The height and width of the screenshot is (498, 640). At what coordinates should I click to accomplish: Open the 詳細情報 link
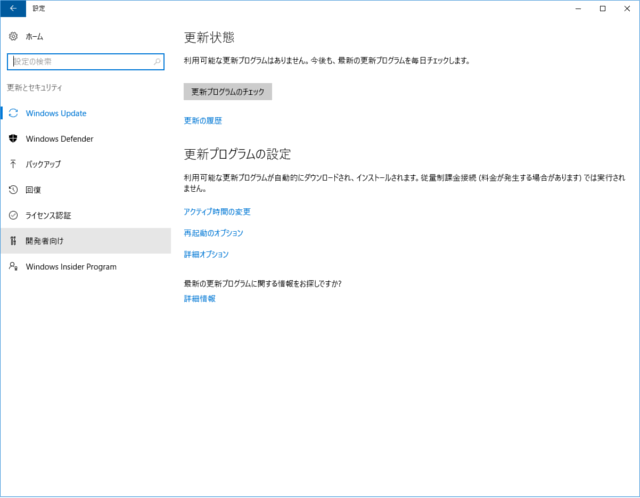(200, 298)
